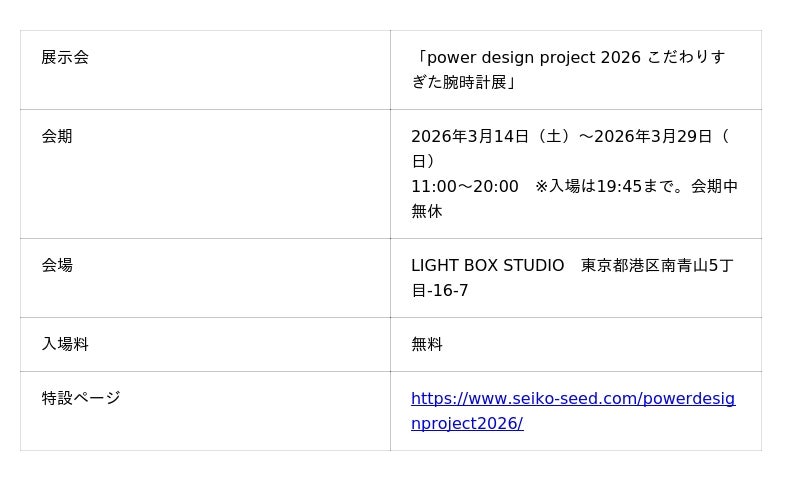Click the start date 2026年3月14日（土）
This screenshot has height=481, width=800.
pyautogui.click(x=490, y=137)
